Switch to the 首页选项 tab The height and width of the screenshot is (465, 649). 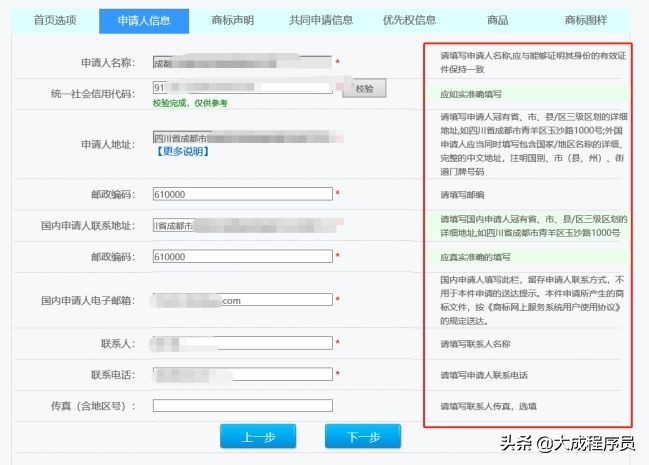pyautogui.click(x=55, y=20)
